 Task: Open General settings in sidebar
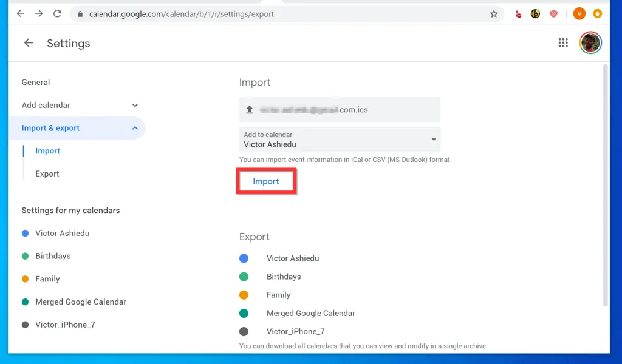pos(36,83)
